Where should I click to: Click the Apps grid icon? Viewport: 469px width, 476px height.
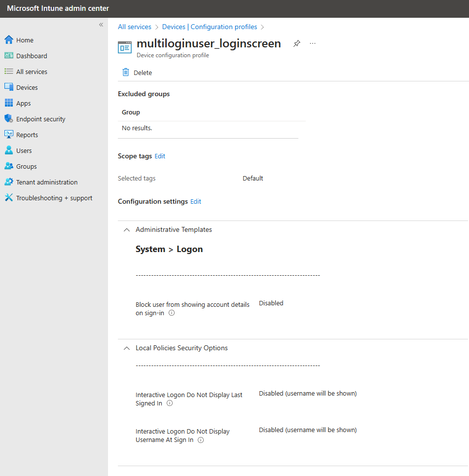click(x=9, y=103)
